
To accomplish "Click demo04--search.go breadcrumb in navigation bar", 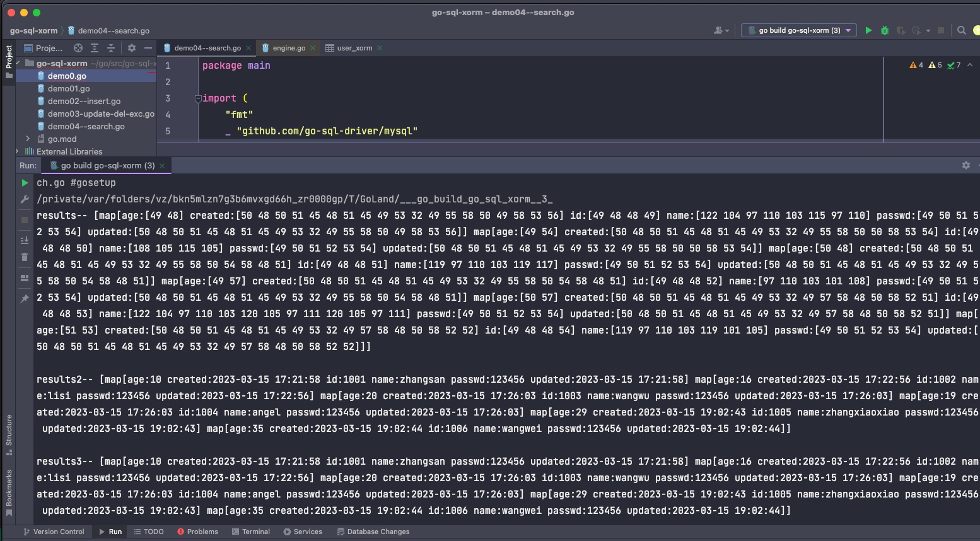I will (x=108, y=30).
